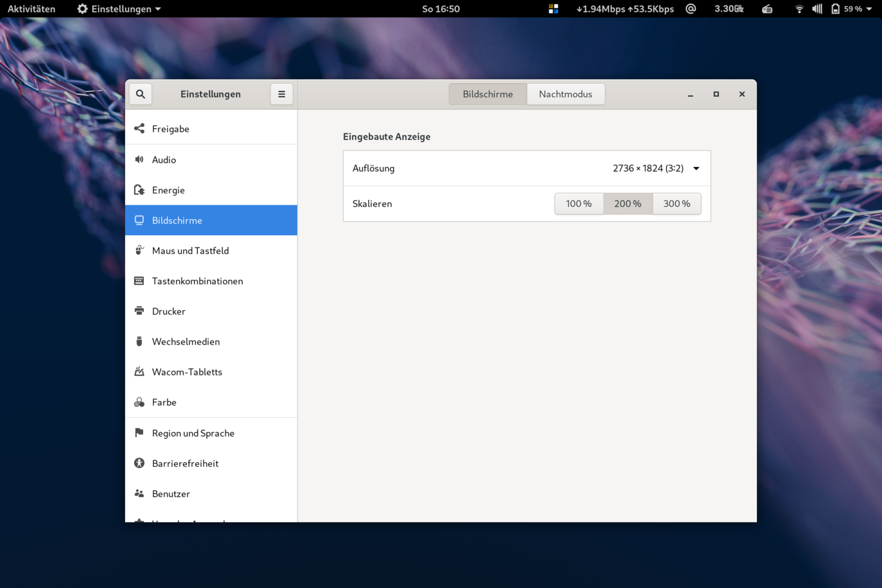
Task: Switch to the Bildschirme tab
Action: [488, 94]
